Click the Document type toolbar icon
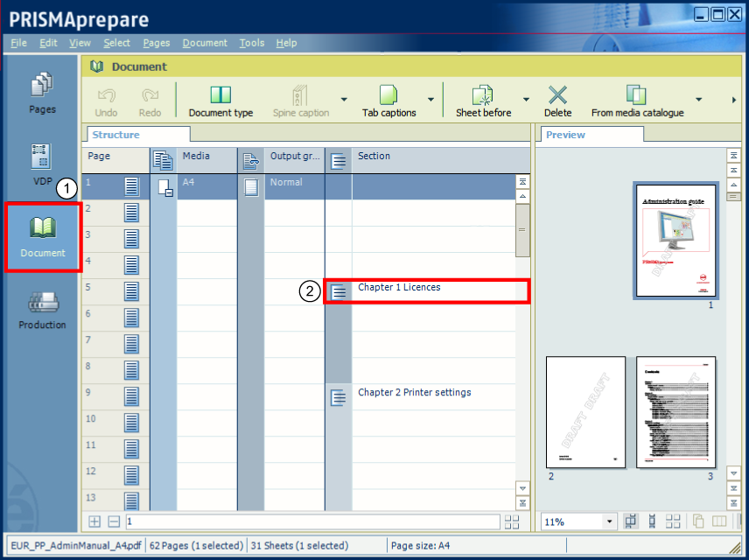The image size is (749, 560). [220, 95]
